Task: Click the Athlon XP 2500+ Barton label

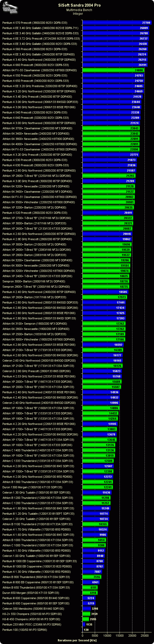Action: click(34, 334)
